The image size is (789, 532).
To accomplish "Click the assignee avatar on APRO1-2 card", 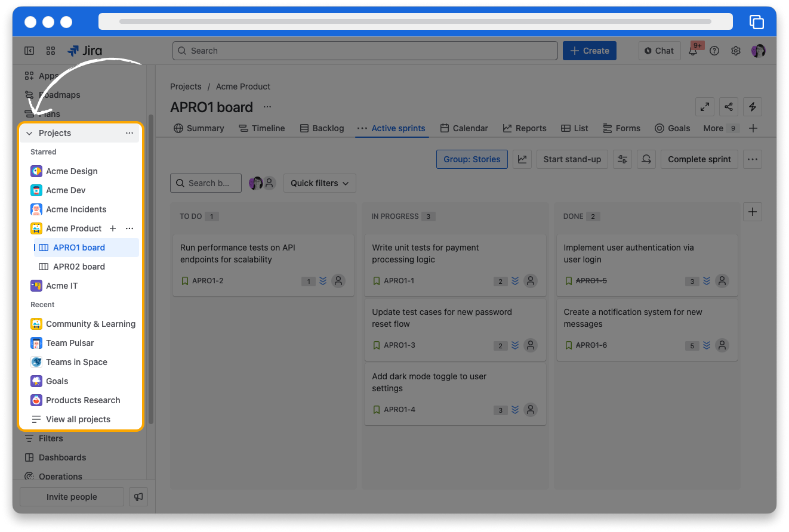I will click(338, 281).
